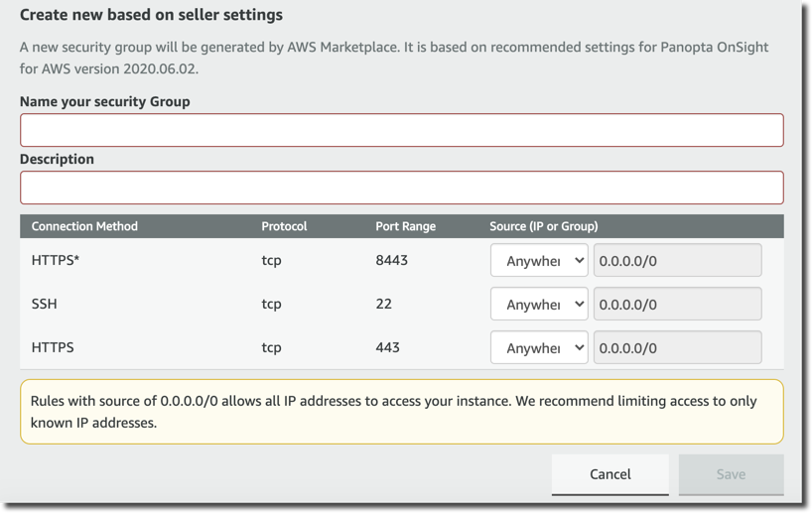This screenshot has height=513, width=812.
Task: Expand the SSH source dropdown
Action: (539, 305)
